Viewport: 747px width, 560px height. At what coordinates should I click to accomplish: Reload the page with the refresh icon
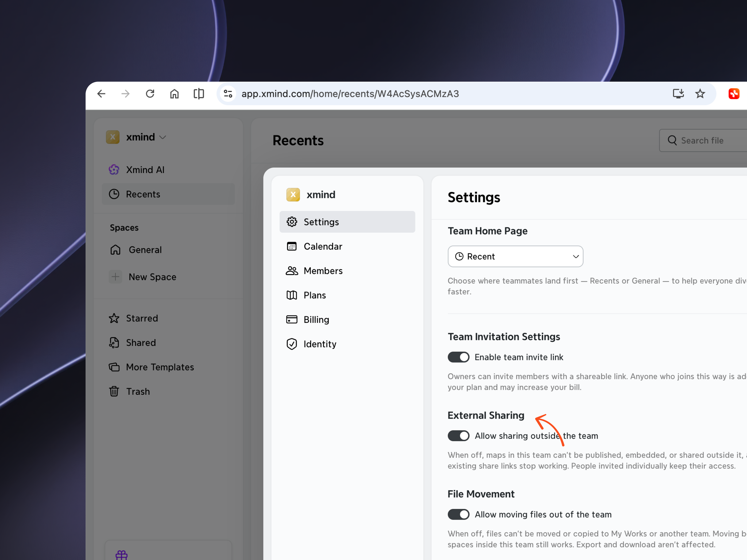pos(150,94)
